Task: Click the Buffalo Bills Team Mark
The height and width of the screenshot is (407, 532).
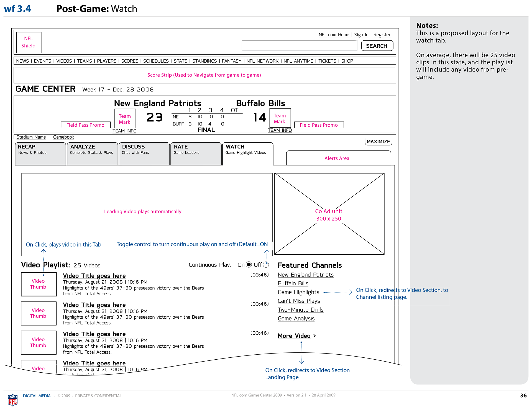Action: pos(280,118)
